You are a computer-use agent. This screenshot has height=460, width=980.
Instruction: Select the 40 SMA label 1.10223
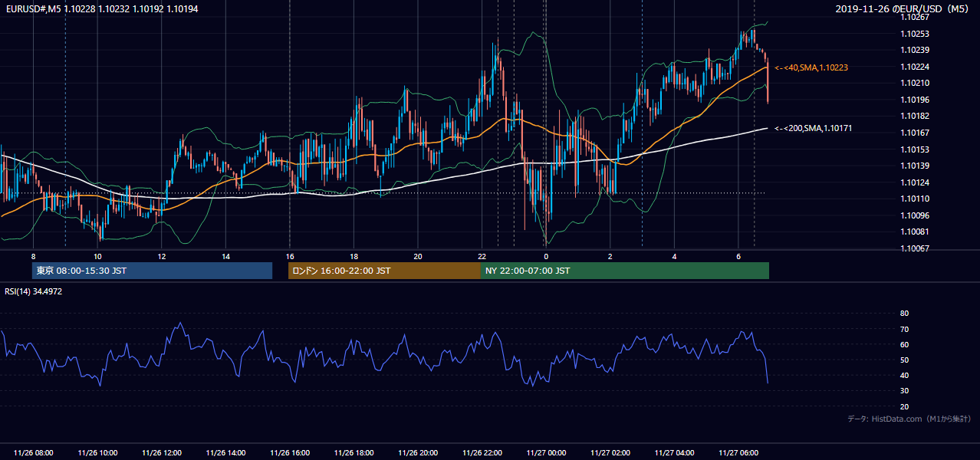(811, 67)
